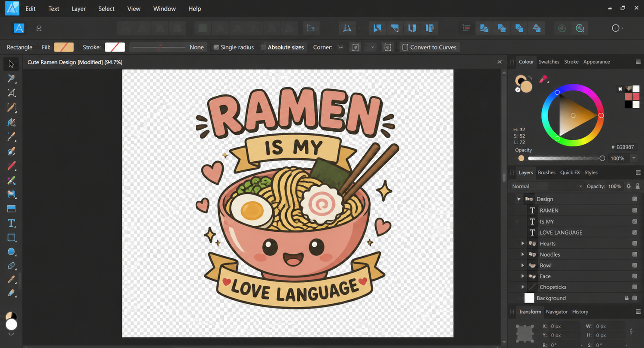
Task: Switch to the History tab
Action: pos(580,312)
